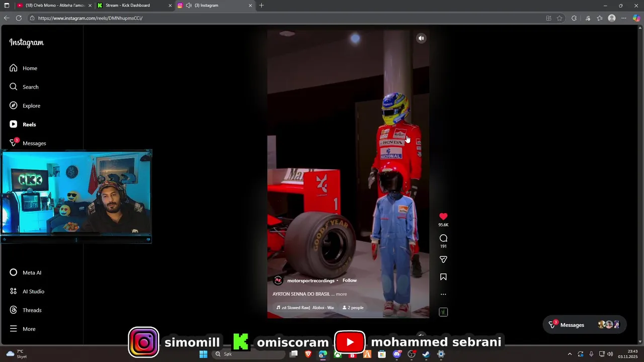Open Steam from the taskbar
Screen dimensions: 644x362
(x=426, y=354)
